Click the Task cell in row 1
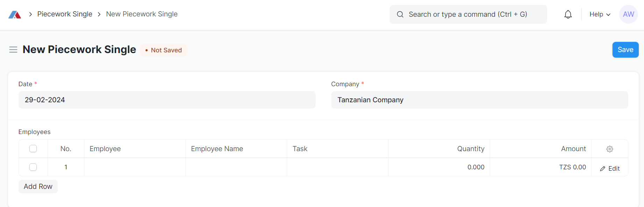 [337, 167]
